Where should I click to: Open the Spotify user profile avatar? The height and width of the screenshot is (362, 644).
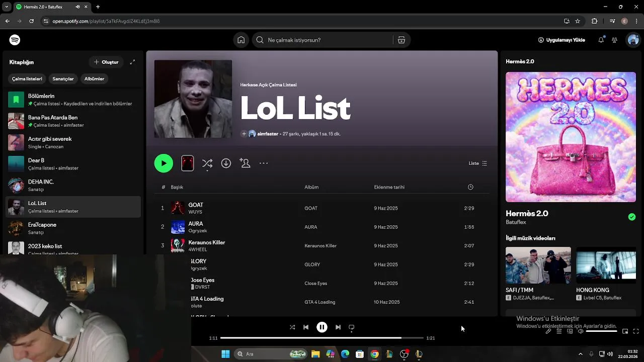point(633,40)
